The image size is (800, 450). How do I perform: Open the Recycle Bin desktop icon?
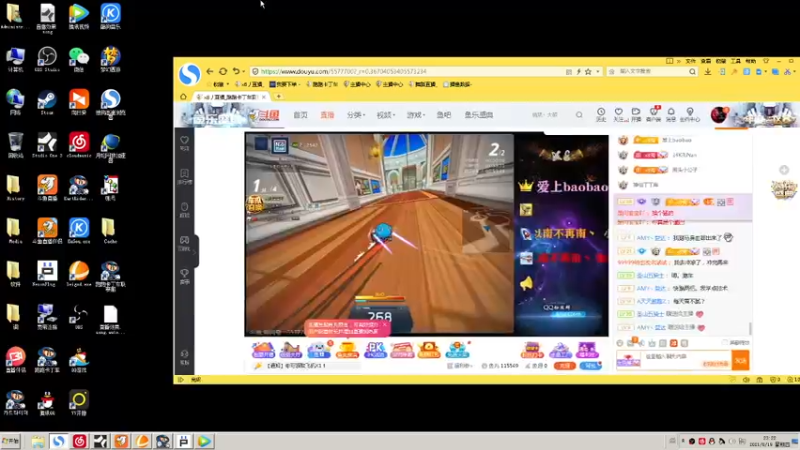pyautogui.click(x=15, y=145)
